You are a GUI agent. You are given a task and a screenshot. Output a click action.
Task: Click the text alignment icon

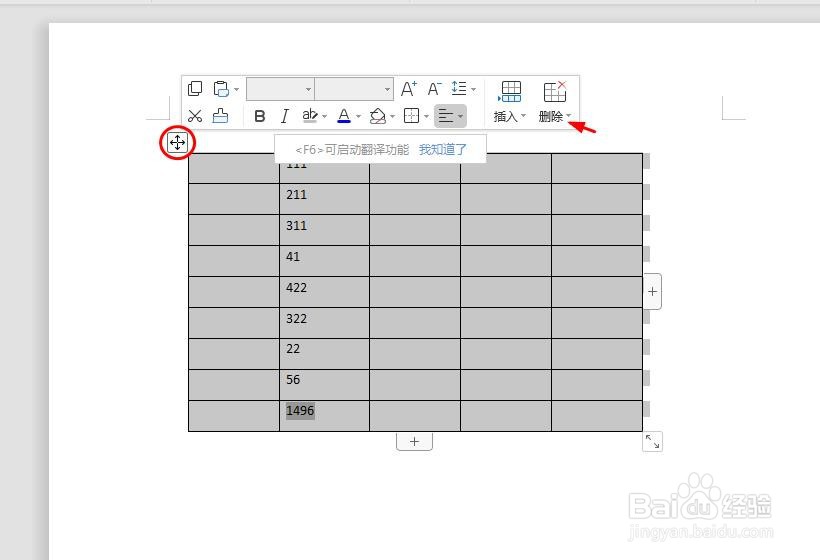point(446,116)
